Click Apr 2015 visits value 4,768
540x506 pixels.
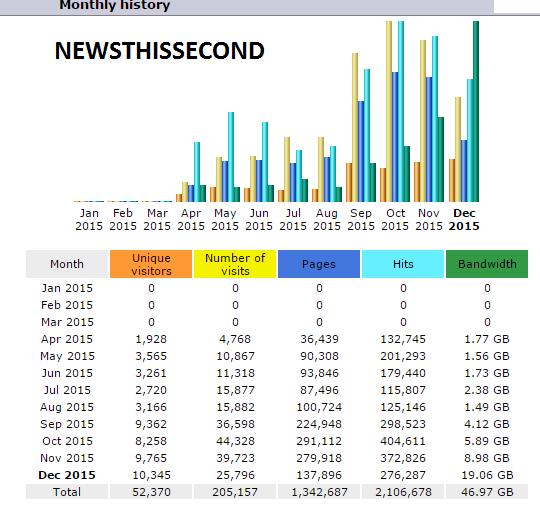[235, 339]
